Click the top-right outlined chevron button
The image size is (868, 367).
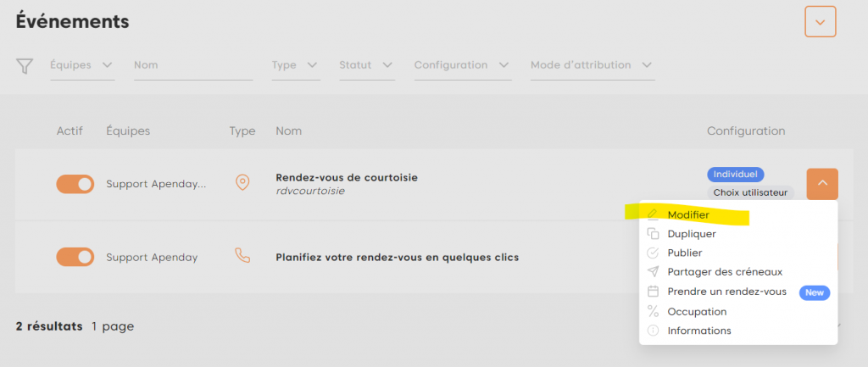click(820, 22)
